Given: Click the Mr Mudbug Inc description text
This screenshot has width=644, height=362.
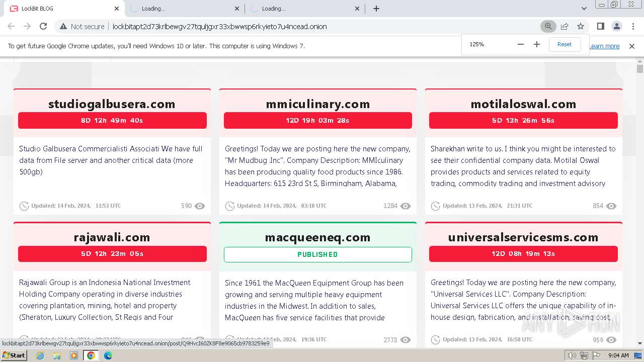Looking at the screenshot, I should [318, 166].
